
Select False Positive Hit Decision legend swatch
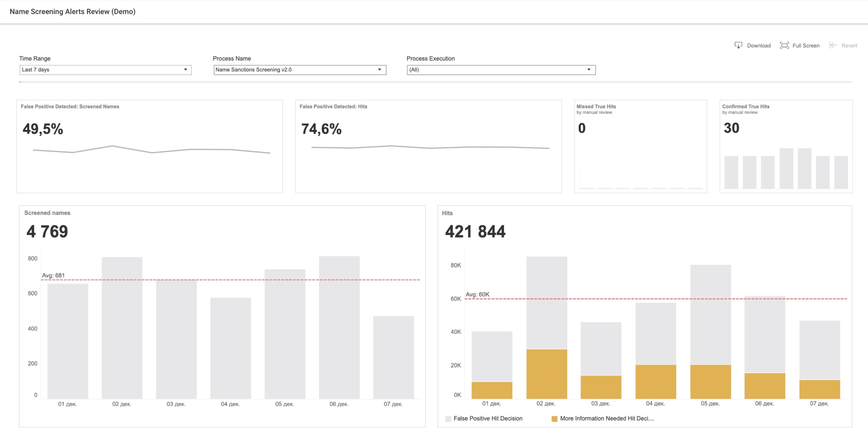coord(448,419)
